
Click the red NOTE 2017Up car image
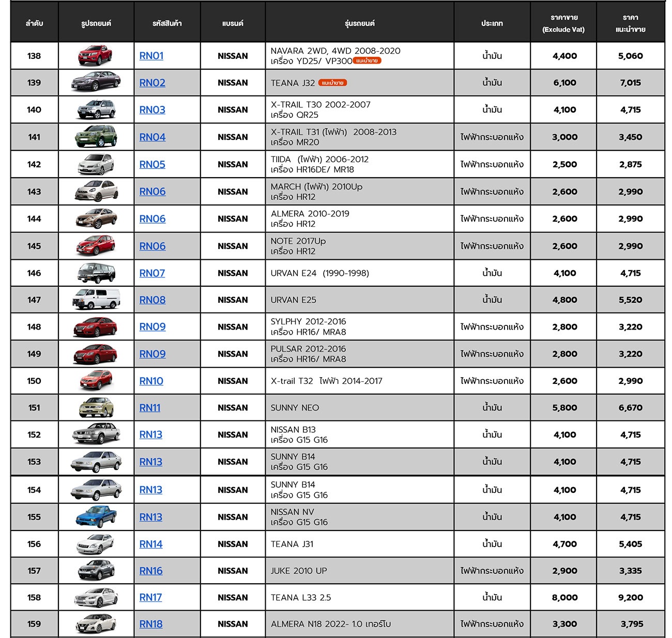coord(96,246)
